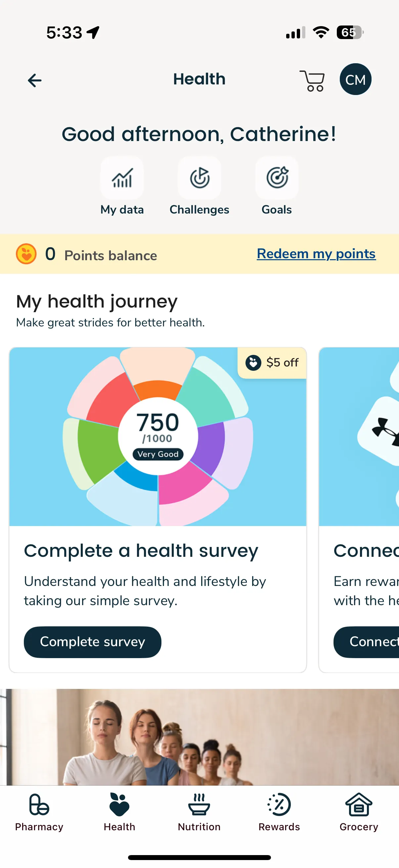Image resolution: width=399 pixels, height=868 pixels.
Task: Switch to the Rewards tab
Action: [x=279, y=812]
